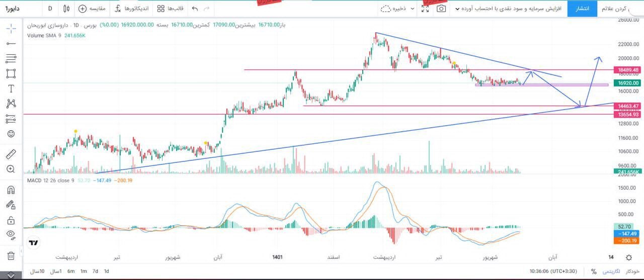The height and width of the screenshot is (280, 644).
Task: Open chart settings gear at bottom right
Action: [629, 257]
